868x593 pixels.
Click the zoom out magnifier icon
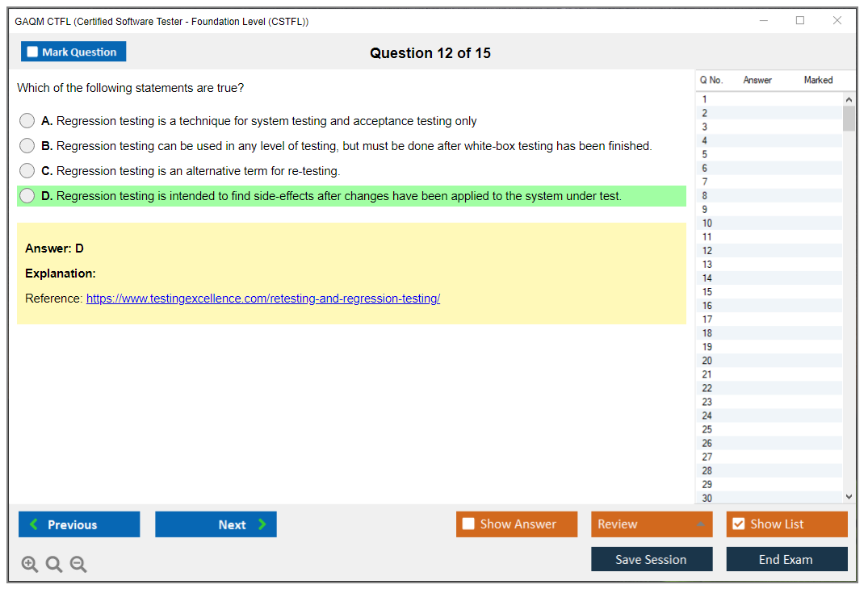tap(78, 565)
